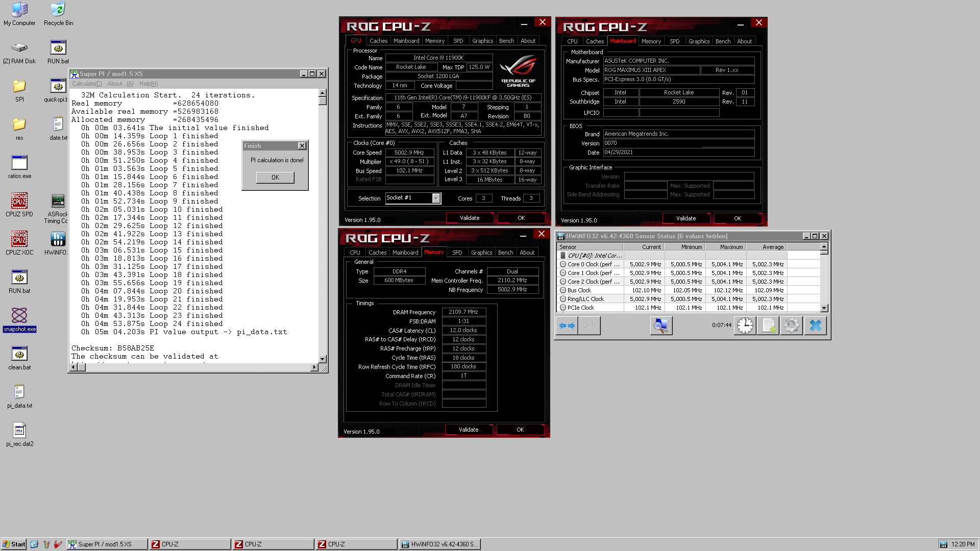Screen dimensions: 980x551
Task: Select Ring/LLC Clock sensor row
Action: pos(688,299)
